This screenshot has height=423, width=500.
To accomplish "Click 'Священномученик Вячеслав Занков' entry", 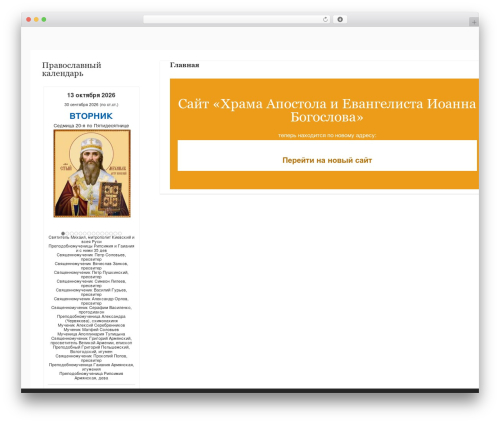I will [x=91, y=266].
